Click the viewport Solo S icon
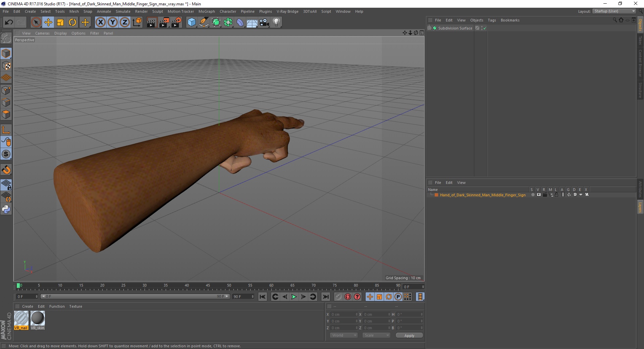This screenshot has height=349, width=644. pos(6,154)
